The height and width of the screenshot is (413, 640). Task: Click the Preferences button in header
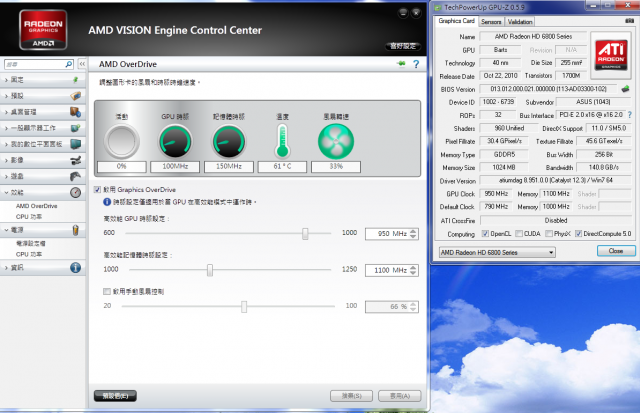(x=402, y=46)
